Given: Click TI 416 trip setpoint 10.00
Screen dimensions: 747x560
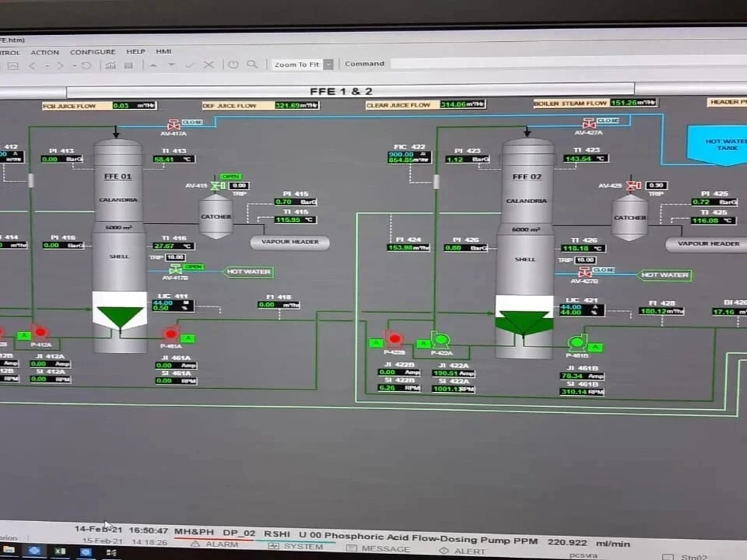Looking at the screenshot, I should click(176, 258).
